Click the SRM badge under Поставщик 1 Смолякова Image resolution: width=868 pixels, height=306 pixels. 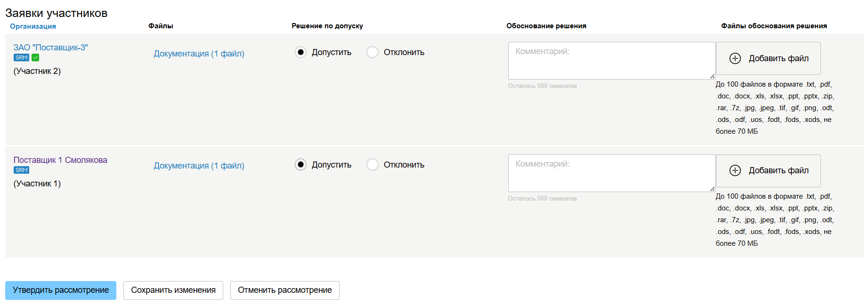[21, 170]
